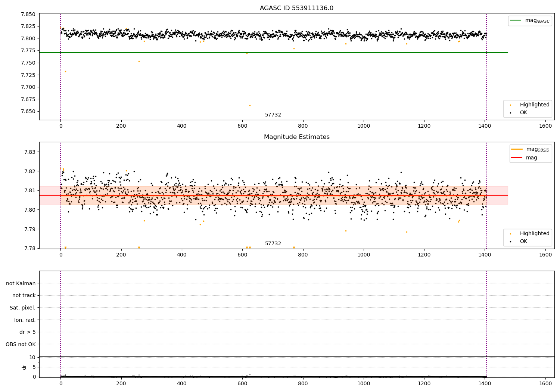This screenshot has height=392, width=560.
Task: Click the orange triangle marker near x=770 in middle plot
Action: coord(294,248)
